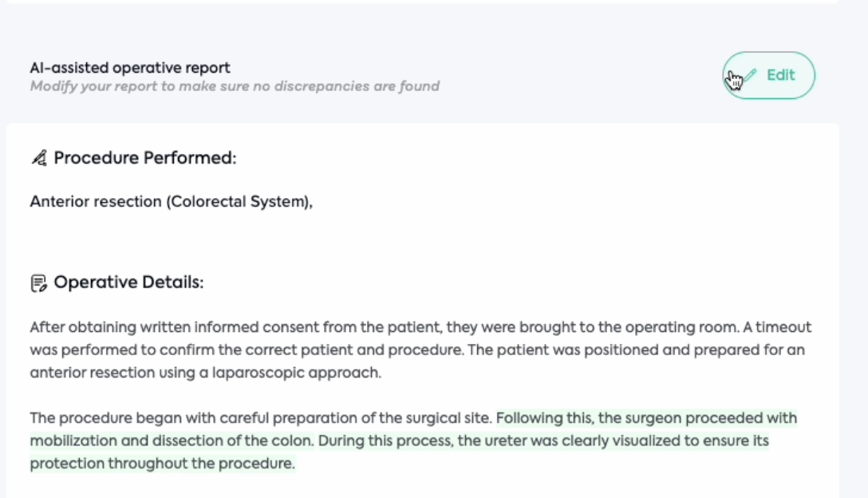Click the pencil icon inside Edit button
The width and height of the screenshot is (868, 498).
[751, 75]
